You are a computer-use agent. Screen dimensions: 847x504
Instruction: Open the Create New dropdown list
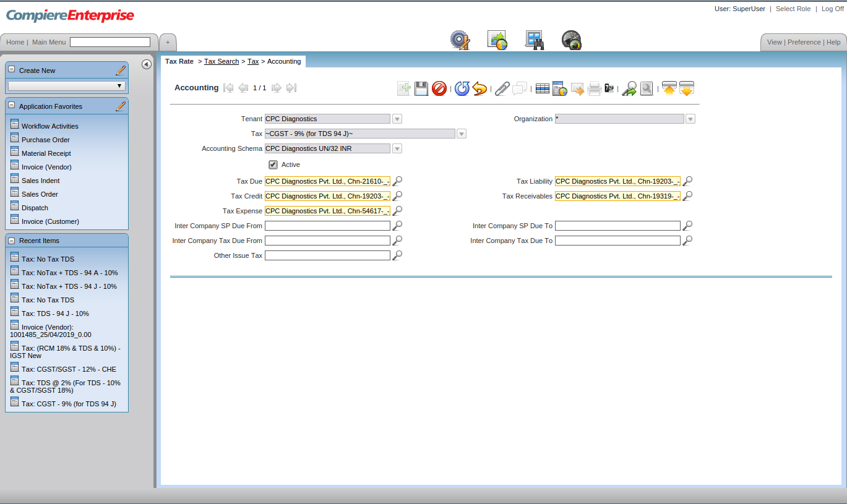pos(67,86)
